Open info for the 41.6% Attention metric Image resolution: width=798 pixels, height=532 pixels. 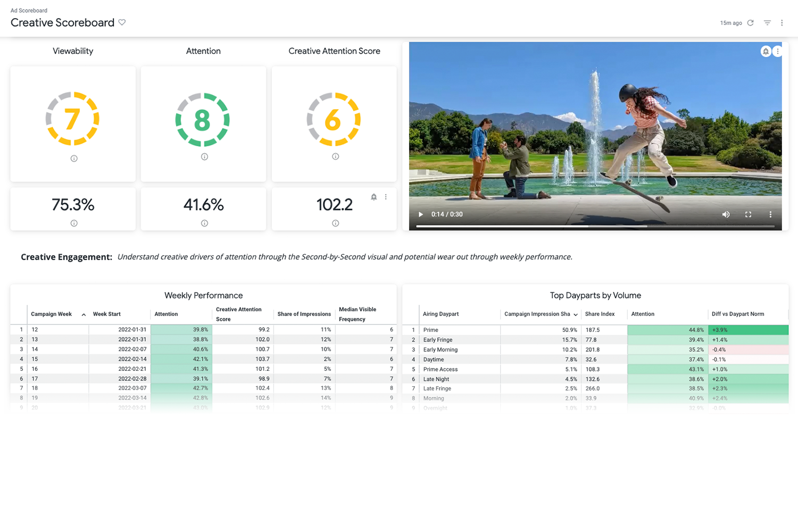point(204,223)
